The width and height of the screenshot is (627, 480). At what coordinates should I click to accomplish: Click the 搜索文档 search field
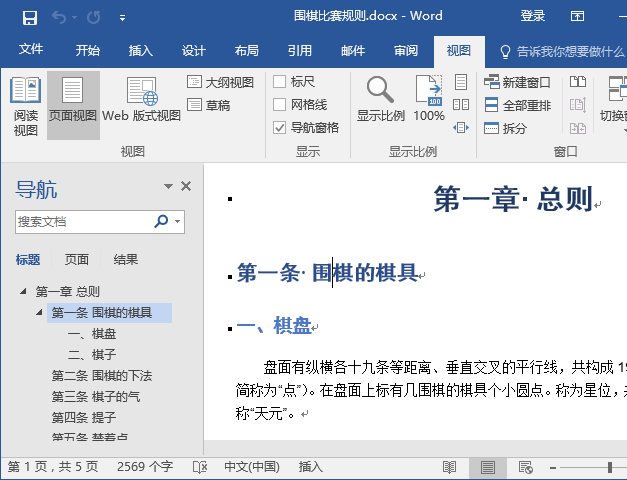[x=83, y=222]
